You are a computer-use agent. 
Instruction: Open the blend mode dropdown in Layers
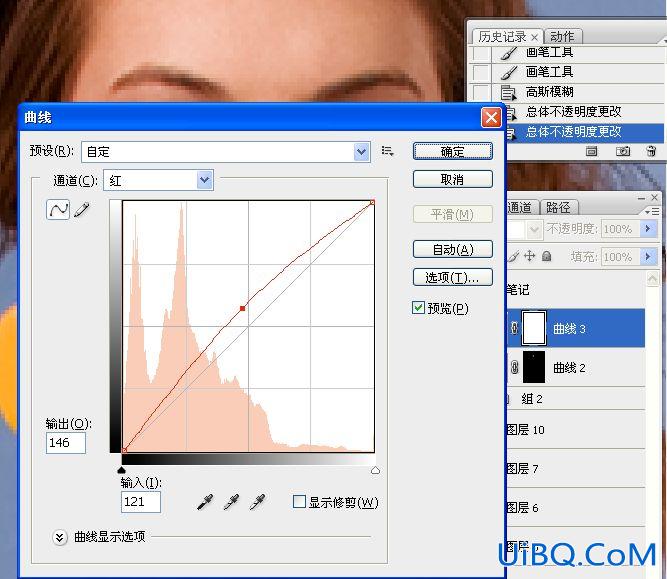(x=533, y=229)
